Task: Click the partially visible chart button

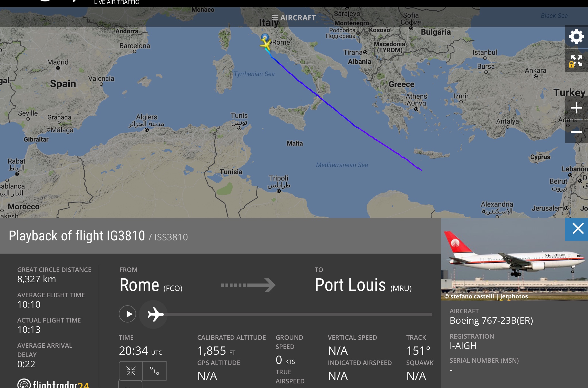Action: (131, 385)
